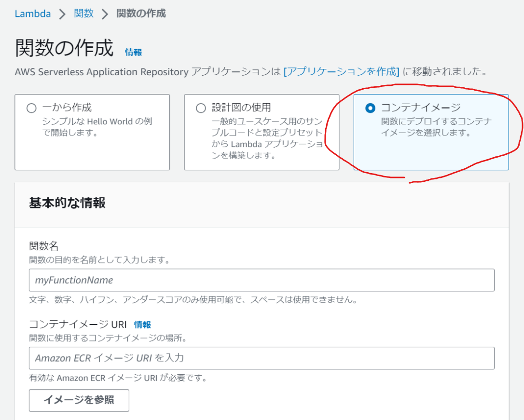
Task: Click 有効な Amazon ECR イメージ URI が必要です text
Action: (118, 378)
